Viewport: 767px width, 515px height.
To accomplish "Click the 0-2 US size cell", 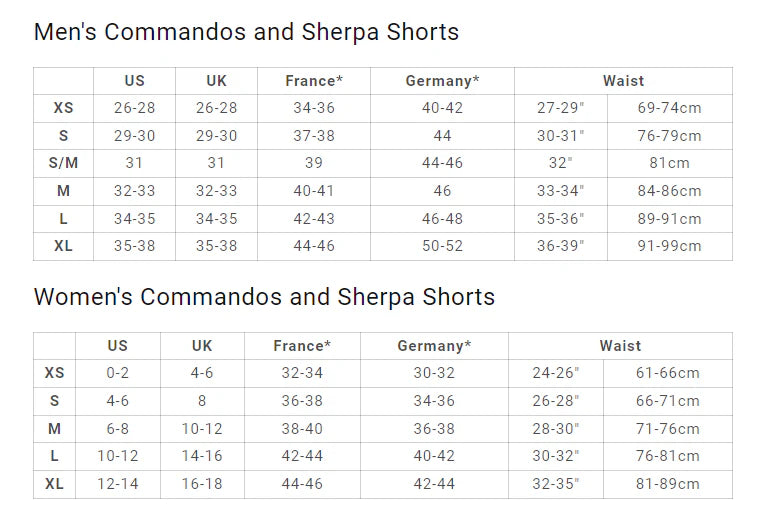I will (x=117, y=373).
